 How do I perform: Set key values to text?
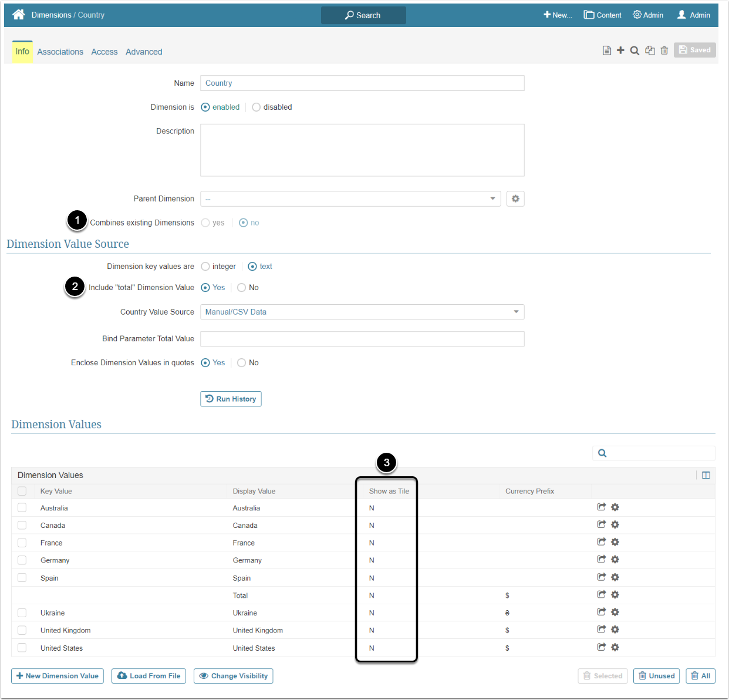click(252, 266)
